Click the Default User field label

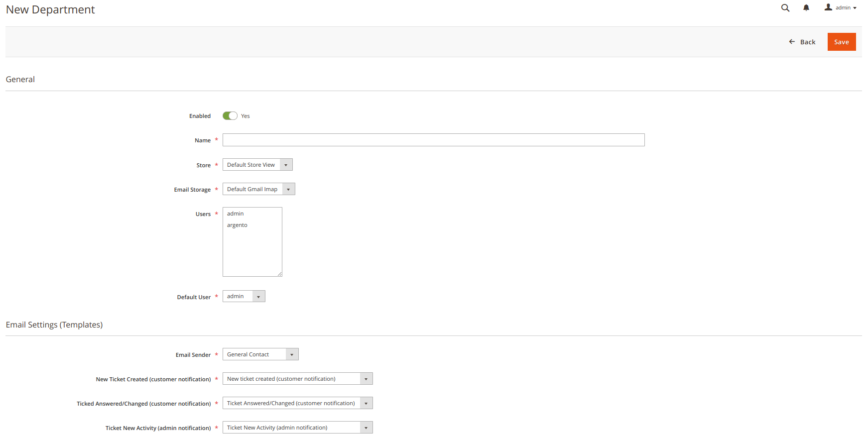tap(194, 297)
